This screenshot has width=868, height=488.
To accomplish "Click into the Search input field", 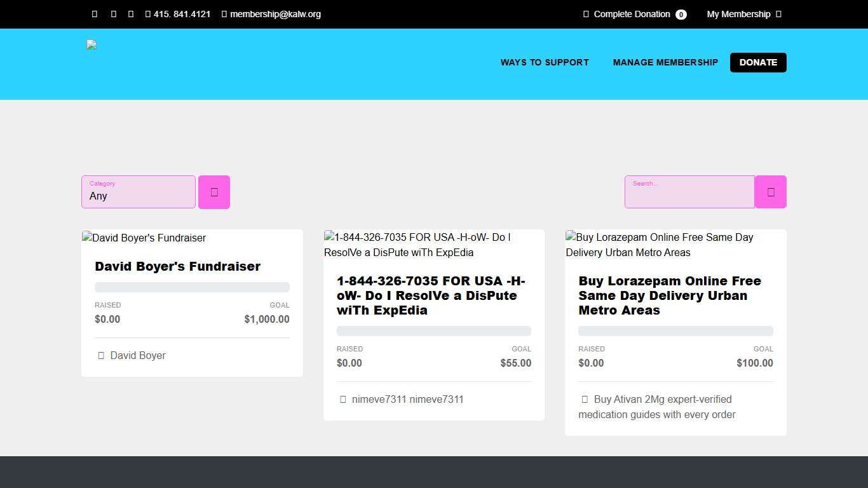I will (x=689, y=192).
